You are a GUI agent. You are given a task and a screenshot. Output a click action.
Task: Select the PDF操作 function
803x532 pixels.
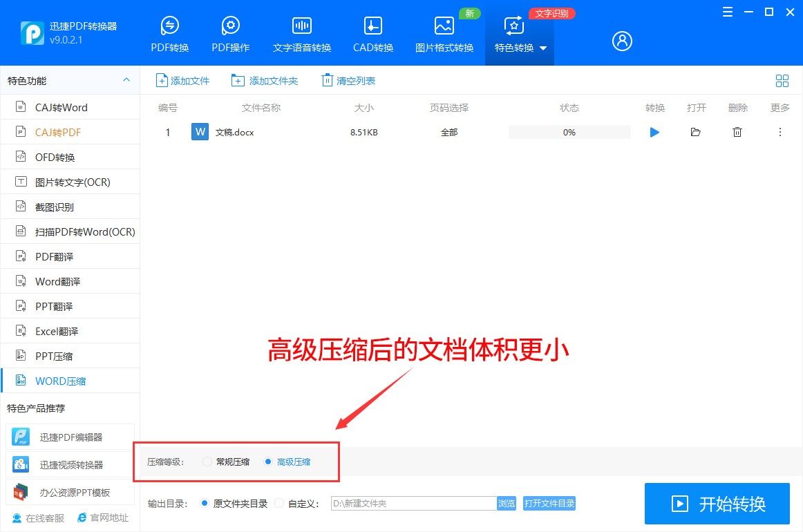[x=230, y=31]
